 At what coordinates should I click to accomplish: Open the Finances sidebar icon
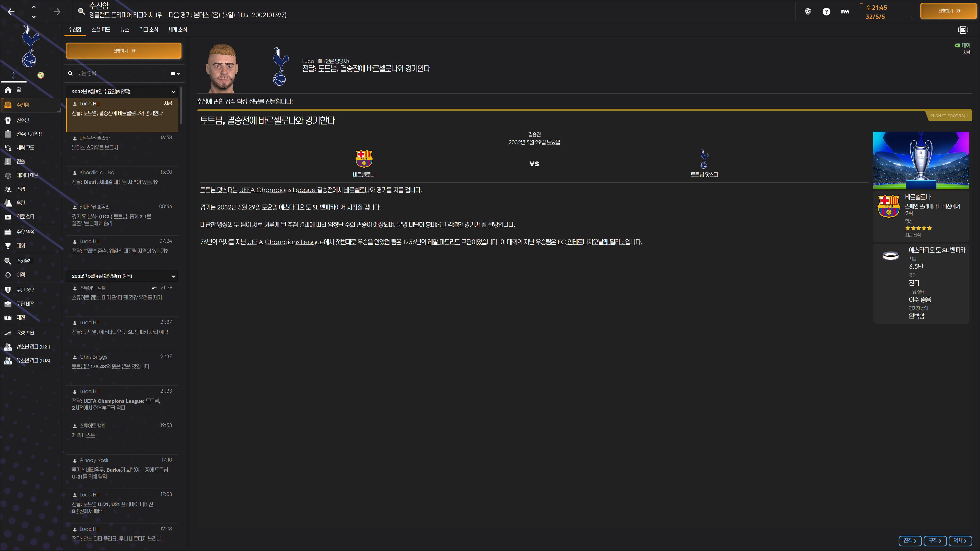(x=8, y=318)
